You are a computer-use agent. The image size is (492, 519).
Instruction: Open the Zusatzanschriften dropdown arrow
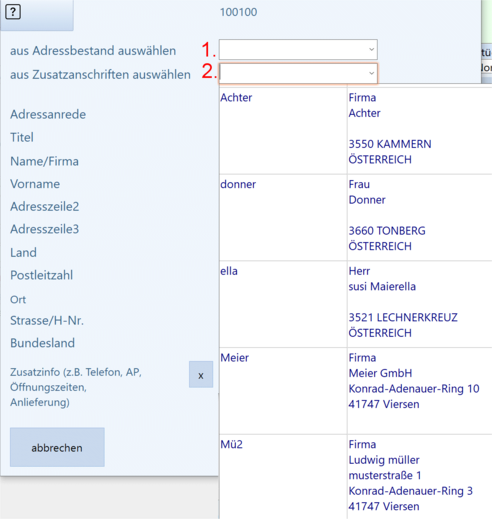click(x=371, y=73)
